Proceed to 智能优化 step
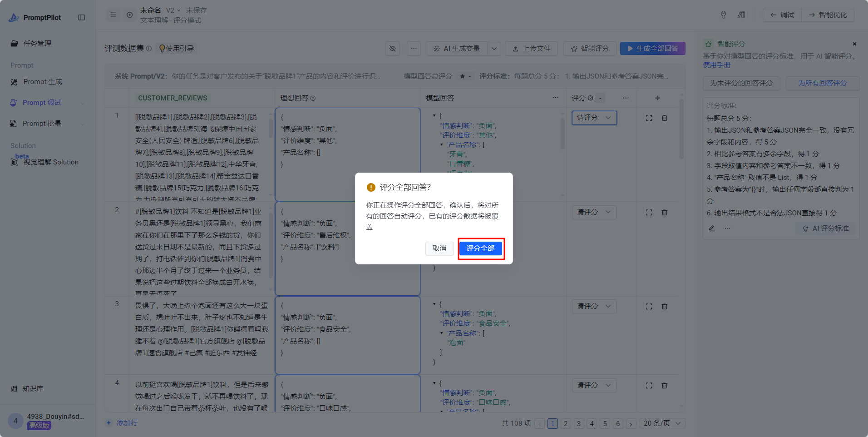This screenshot has height=437, width=868. [x=828, y=15]
